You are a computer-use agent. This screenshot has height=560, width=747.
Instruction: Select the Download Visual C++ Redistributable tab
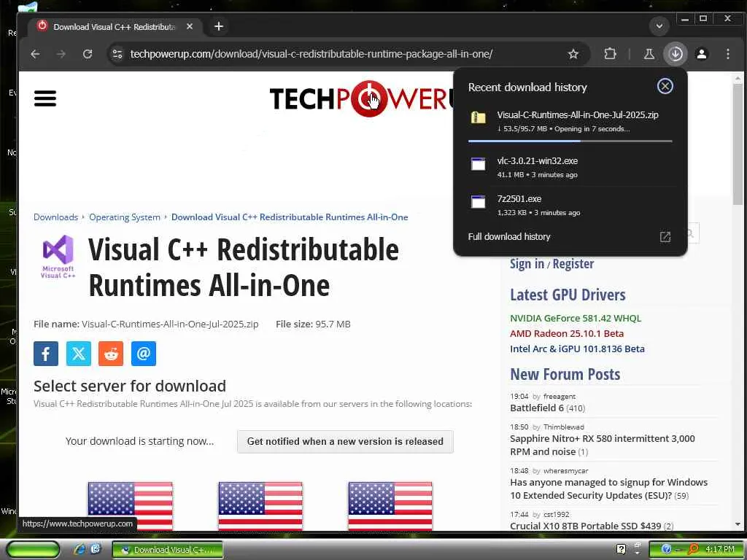(115, 27)
